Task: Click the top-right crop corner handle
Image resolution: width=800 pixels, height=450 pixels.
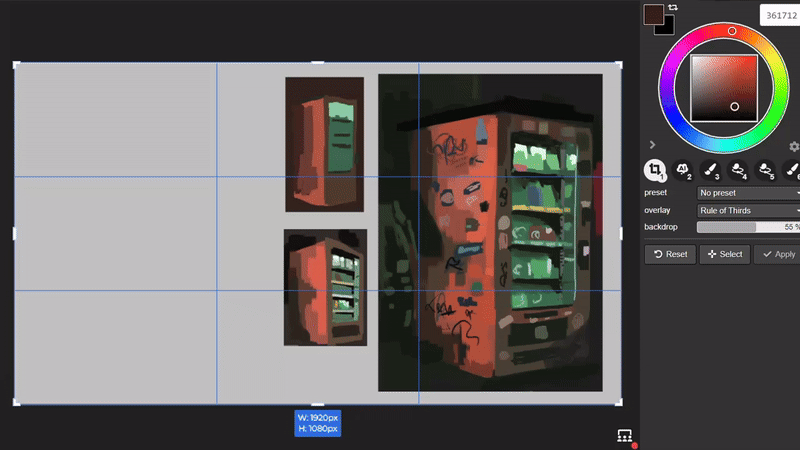Action: (x=618, y=65)
